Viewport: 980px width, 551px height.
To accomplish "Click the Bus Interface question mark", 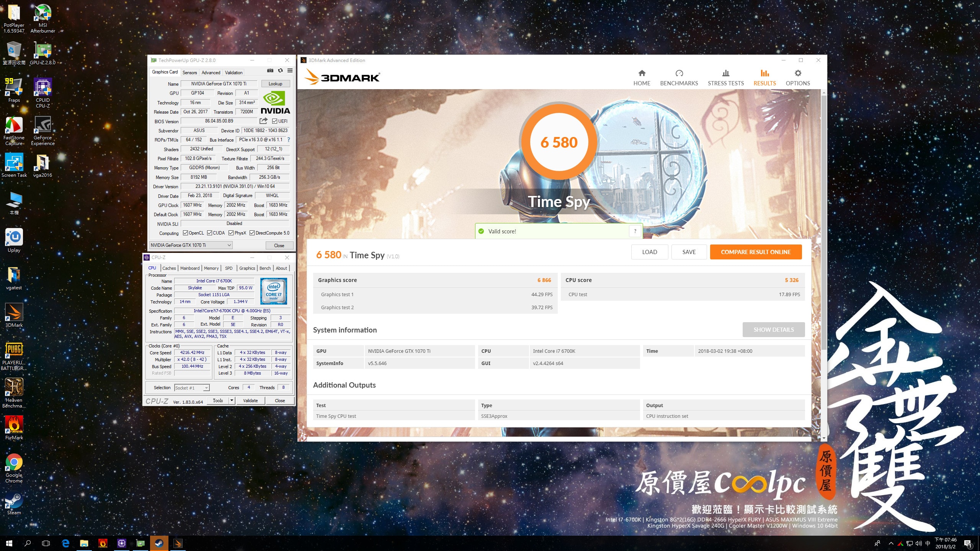I will coord(289,140).
